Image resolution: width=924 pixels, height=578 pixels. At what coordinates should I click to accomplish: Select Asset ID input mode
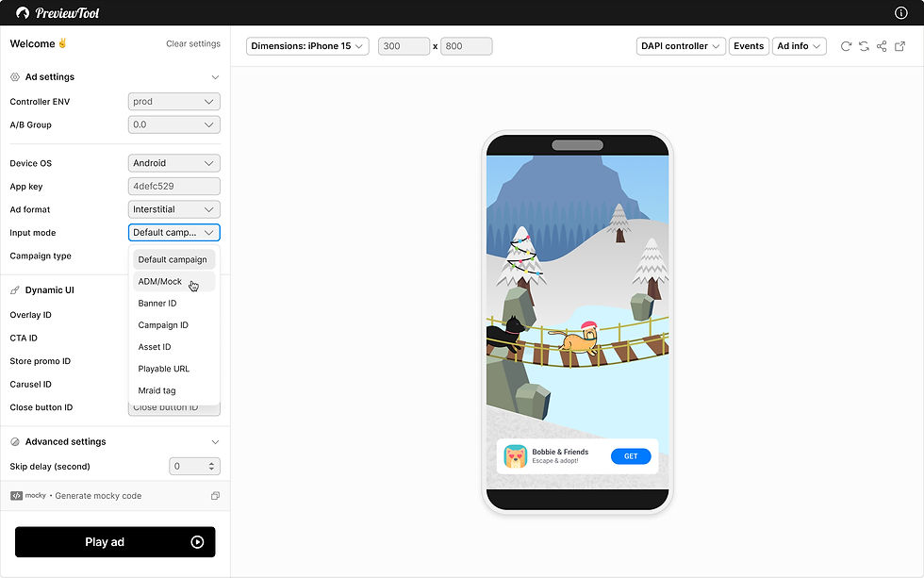173,347
